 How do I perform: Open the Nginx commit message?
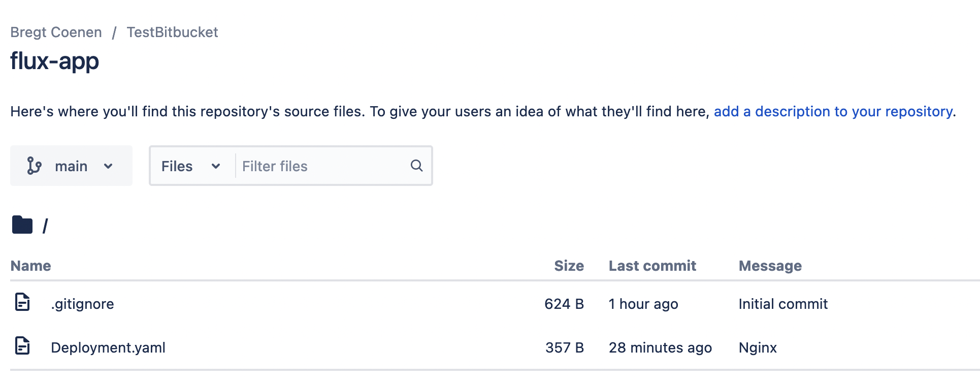pos(757,347)
